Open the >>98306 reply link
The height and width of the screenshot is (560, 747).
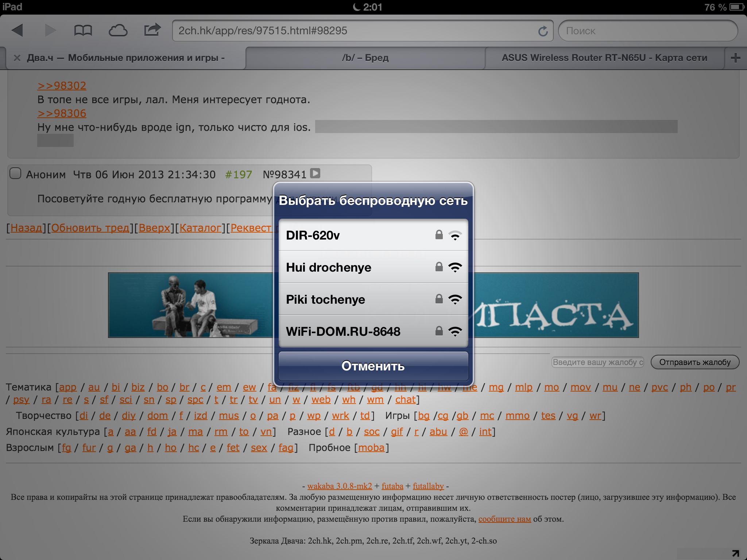(62, 113)
